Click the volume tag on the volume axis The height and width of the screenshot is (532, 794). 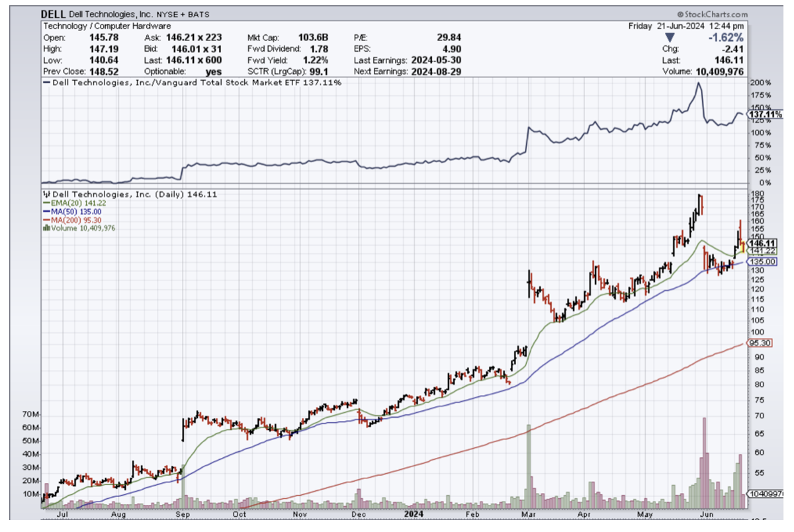pyautogui.click(x=766, y=494)
